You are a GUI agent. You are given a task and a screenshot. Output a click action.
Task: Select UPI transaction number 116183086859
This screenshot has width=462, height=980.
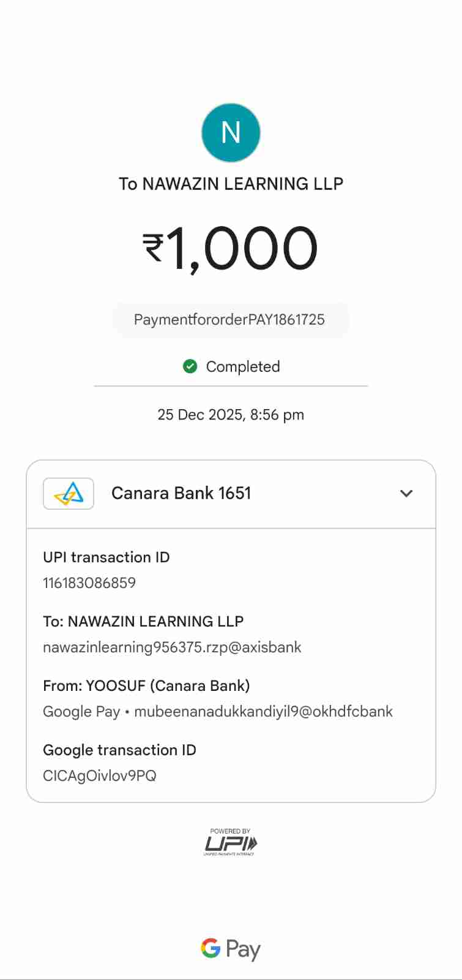89,583
